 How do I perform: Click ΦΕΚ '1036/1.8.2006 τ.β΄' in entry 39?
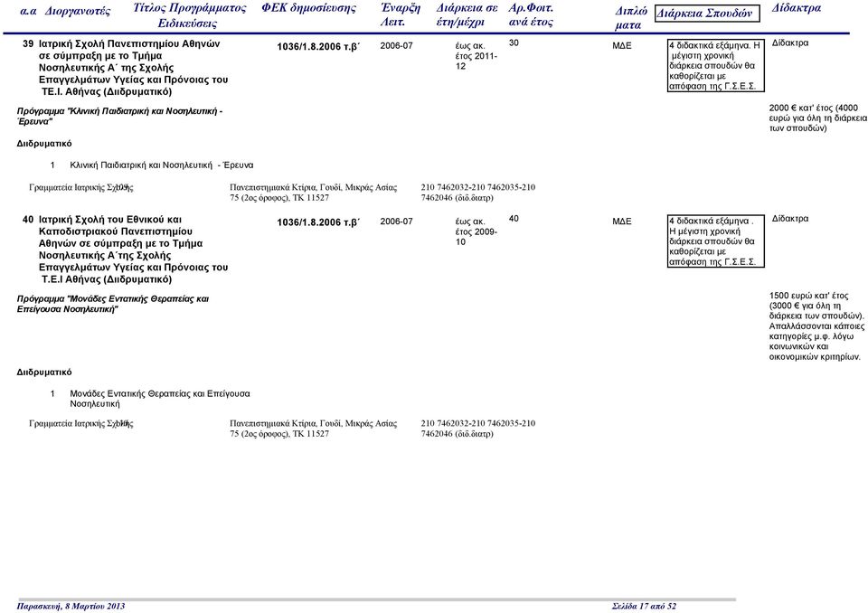coord(318,47)
